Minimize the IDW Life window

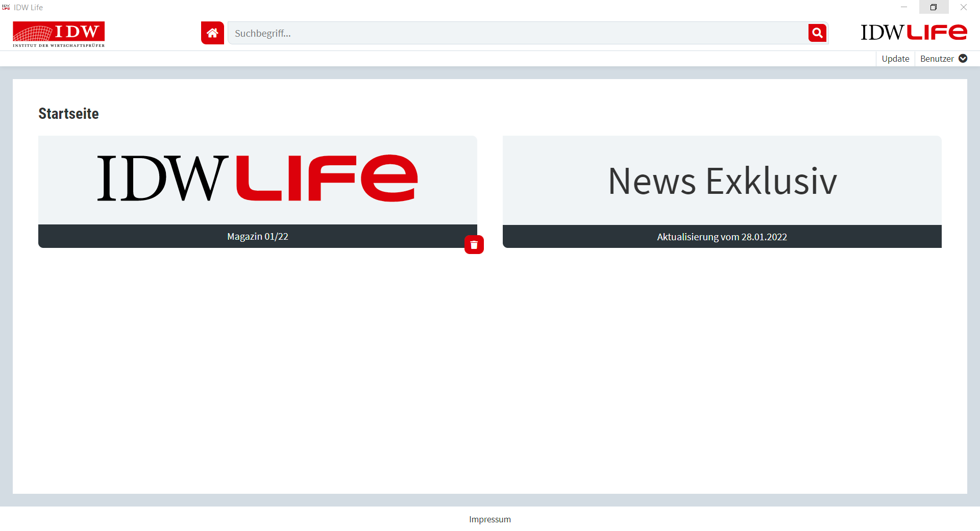[904, 7]
